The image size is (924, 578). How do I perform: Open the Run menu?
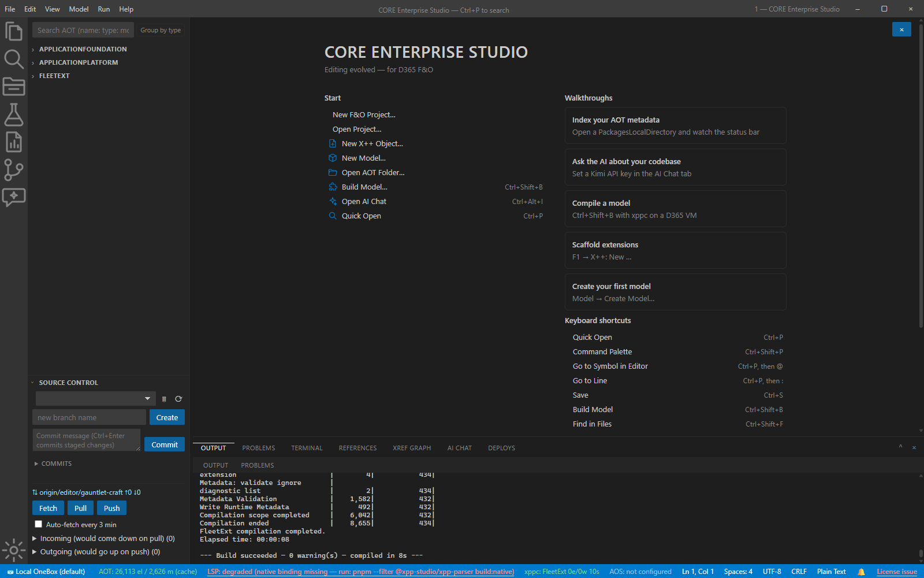[x=104, y=9]
